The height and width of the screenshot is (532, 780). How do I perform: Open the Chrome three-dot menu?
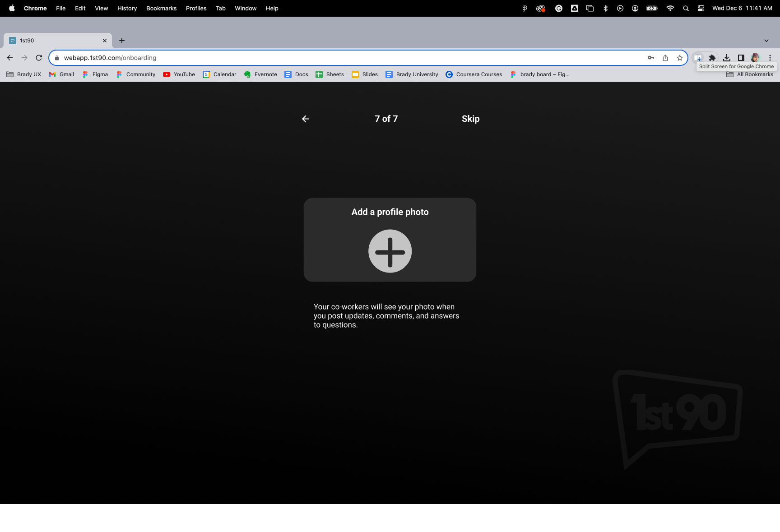[x=770, y=58]
